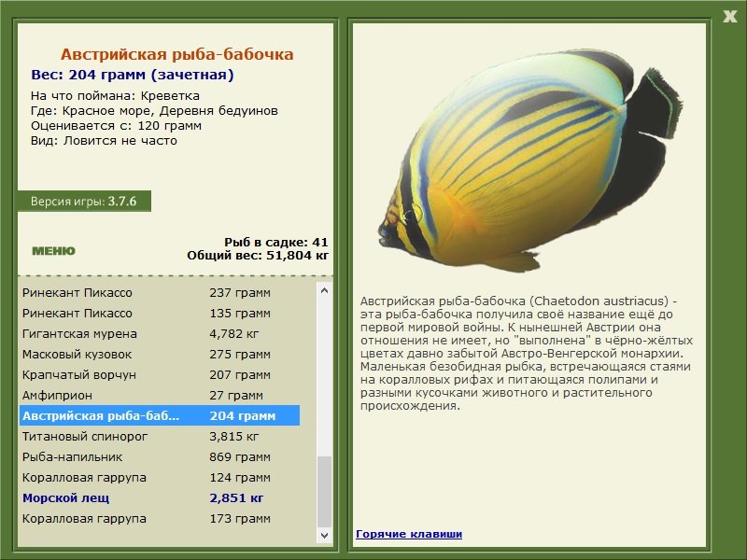
Task: Select Ринекант Пикассо 237 грамм entry
Action: [x=160, y=292]
